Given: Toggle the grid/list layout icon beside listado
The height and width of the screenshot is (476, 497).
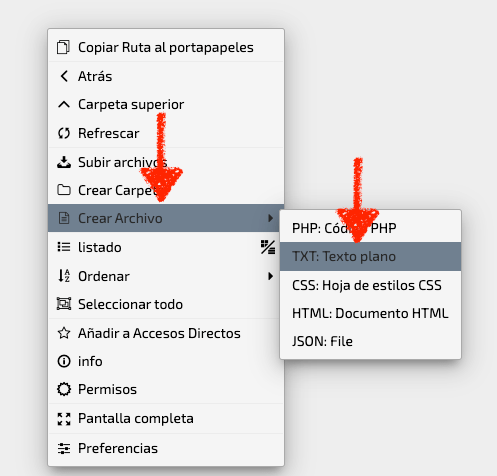Looking at the screenshot, I should (x=268, y=247).
